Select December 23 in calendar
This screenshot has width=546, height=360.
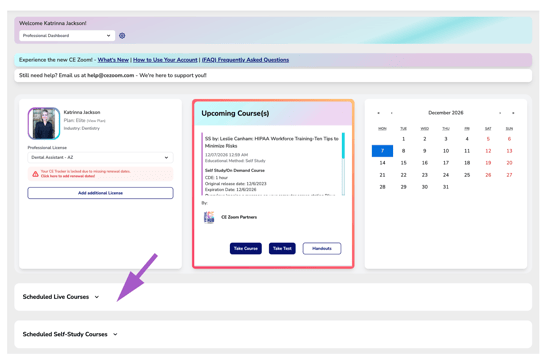tap(425, 175)
